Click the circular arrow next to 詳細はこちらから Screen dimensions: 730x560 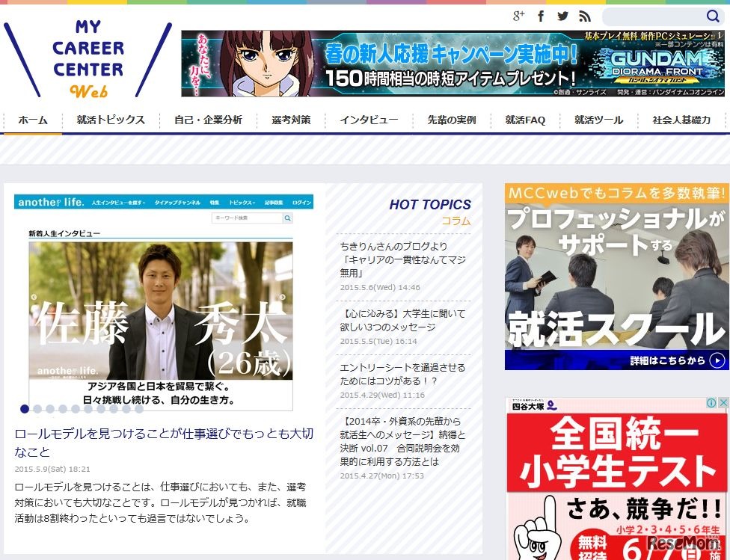pyautogui.click(x=717, y=358)
